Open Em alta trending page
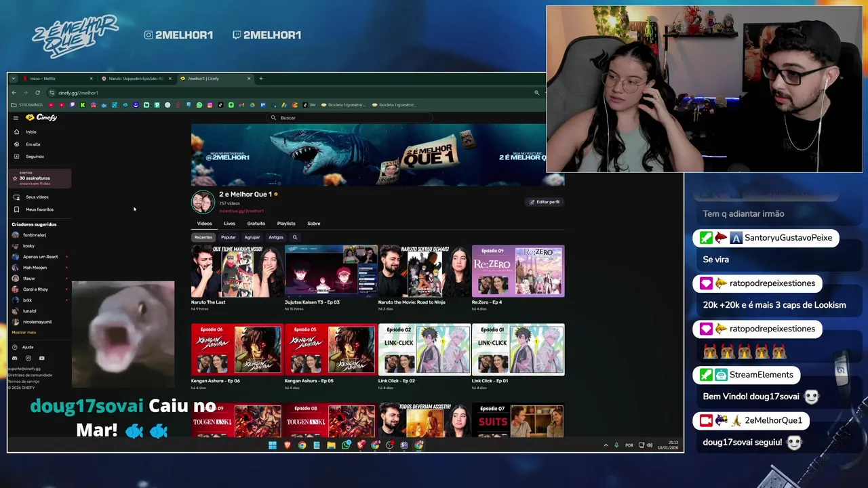The width and height of the screenshot is (868, 488). (x=33, y=144)
